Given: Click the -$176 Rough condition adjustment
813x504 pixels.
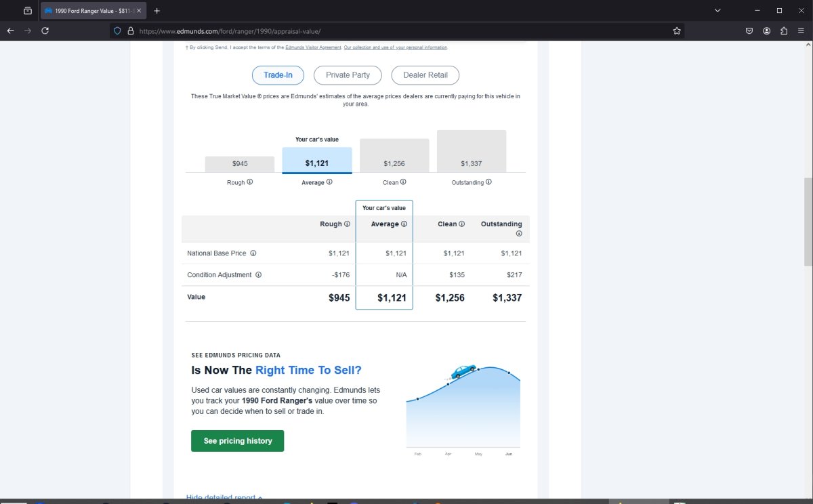Looking at the screenshot, I should click(341, 275).
